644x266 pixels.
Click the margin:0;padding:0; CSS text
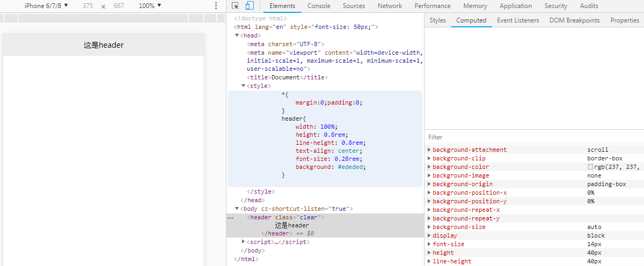coord(329,102)
